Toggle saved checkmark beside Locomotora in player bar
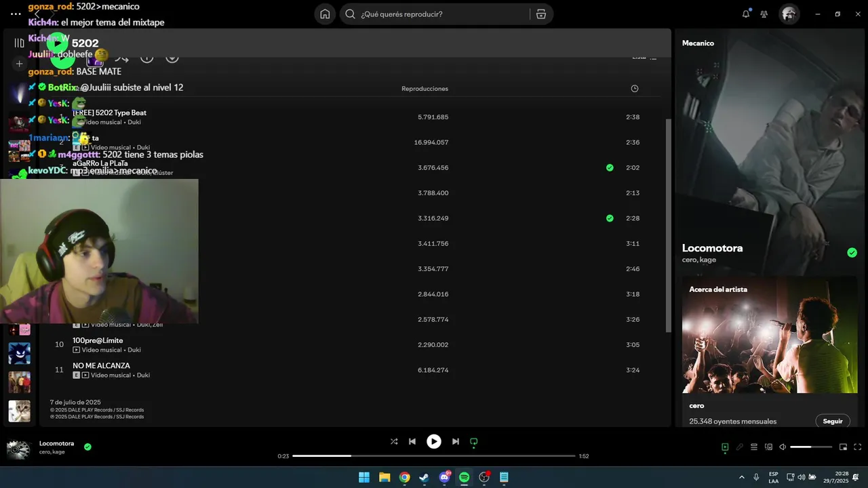868x488 pixels. click(87, 447)
